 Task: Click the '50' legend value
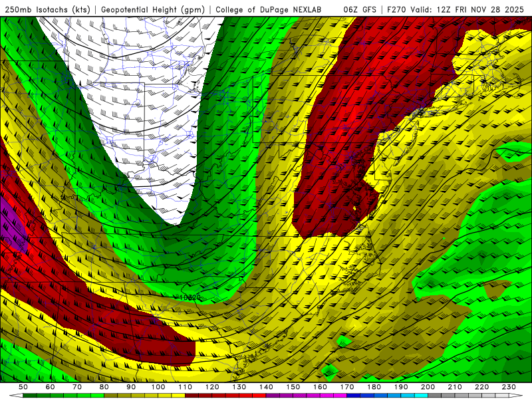pos(23,387)
